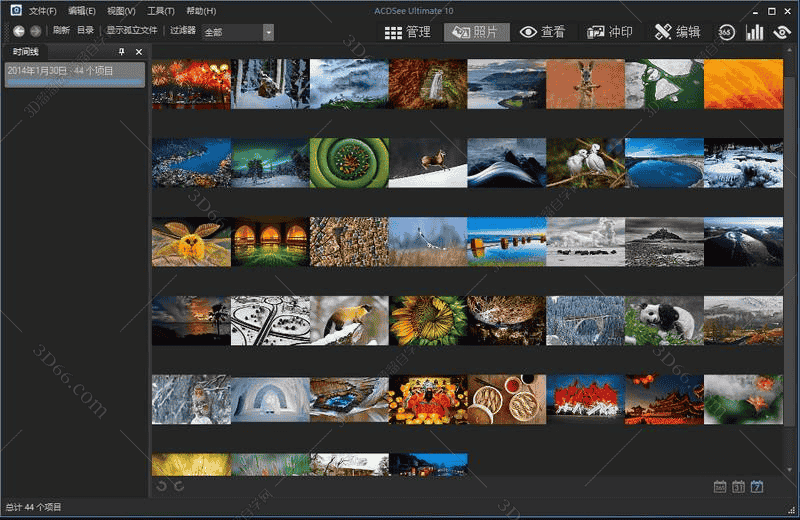This screenshot has width=800, height=520.
Task: Switch to month view icon labeled 31
Action: click(738, 487)
